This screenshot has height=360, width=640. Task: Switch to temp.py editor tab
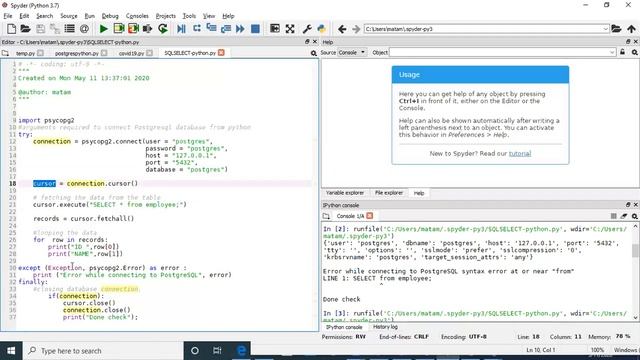(x=25, y=53)
